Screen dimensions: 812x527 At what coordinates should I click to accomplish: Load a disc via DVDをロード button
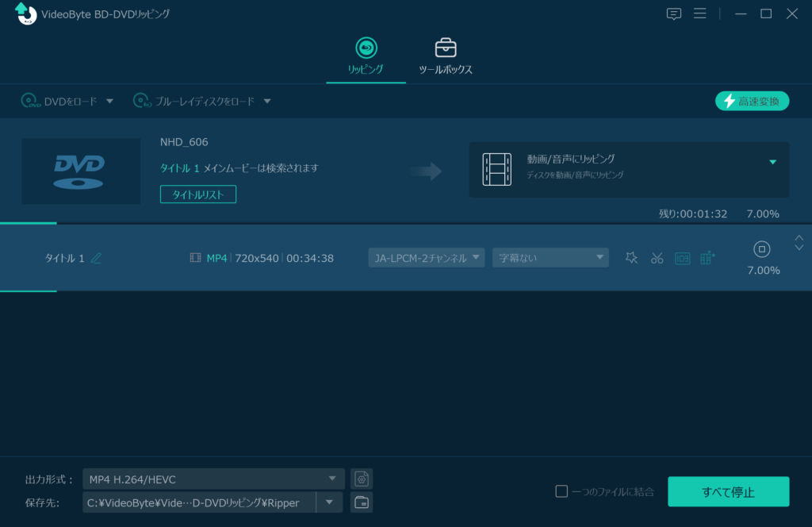(x=59, y=101)
